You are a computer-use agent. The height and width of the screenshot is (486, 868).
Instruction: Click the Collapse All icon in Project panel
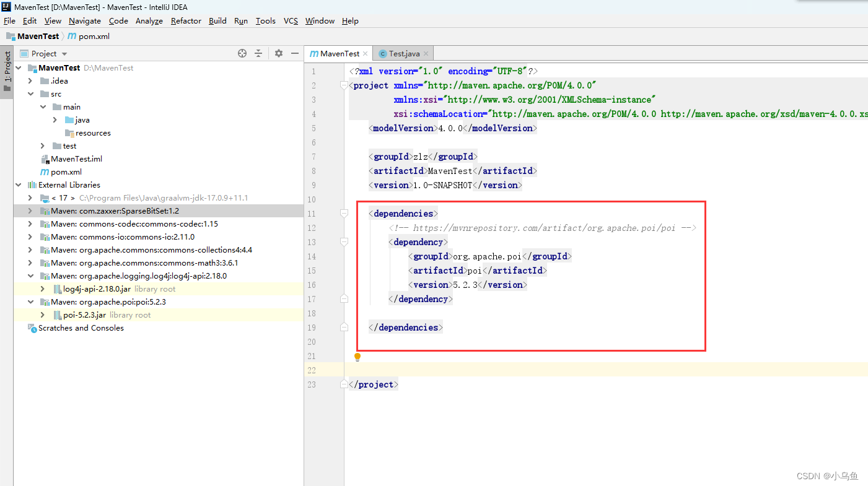pos(258,53)
